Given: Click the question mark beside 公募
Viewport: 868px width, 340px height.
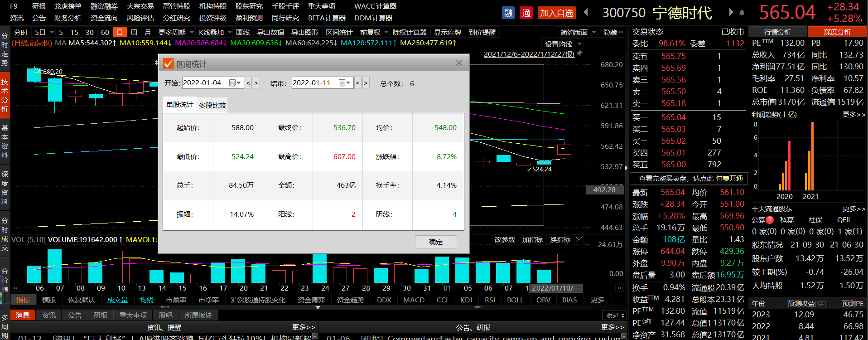Looking at the screenshot, I should point(770,220).
